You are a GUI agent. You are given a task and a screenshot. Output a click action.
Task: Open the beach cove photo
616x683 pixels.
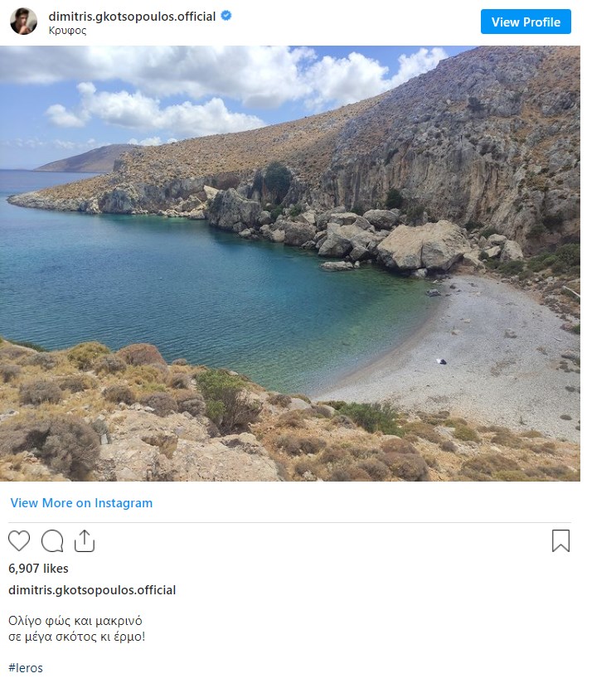pos(290,264)
